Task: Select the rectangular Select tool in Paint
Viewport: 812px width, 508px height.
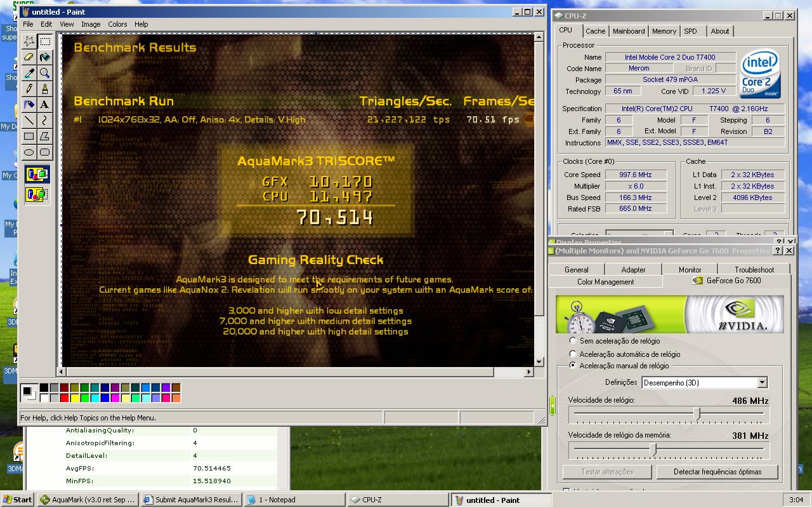Action: pyautogui.click(x=45, y=42)
